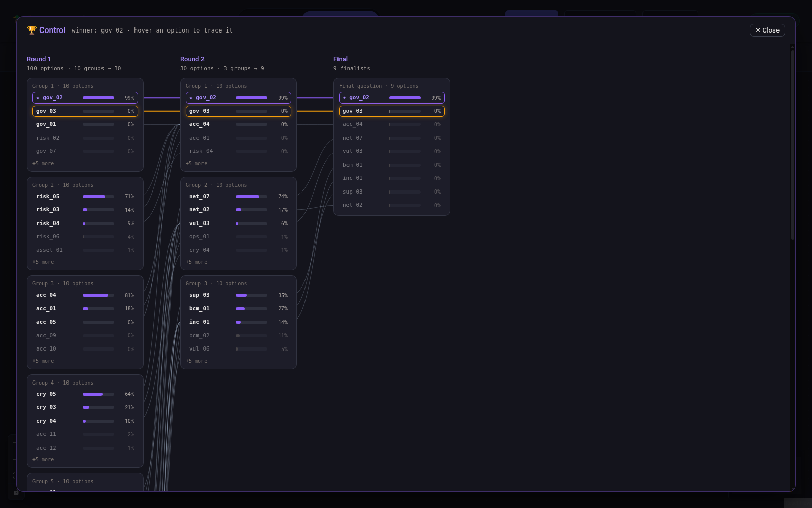The height and width of the screenshot is (508, 812).
Task: Select net_07 in the Final question
Action: [x=392, y=138]
